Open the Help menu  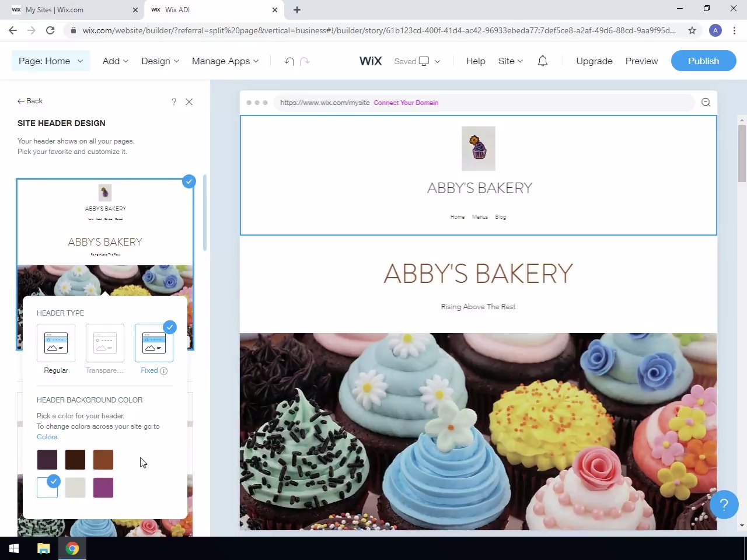coord(476,61)
